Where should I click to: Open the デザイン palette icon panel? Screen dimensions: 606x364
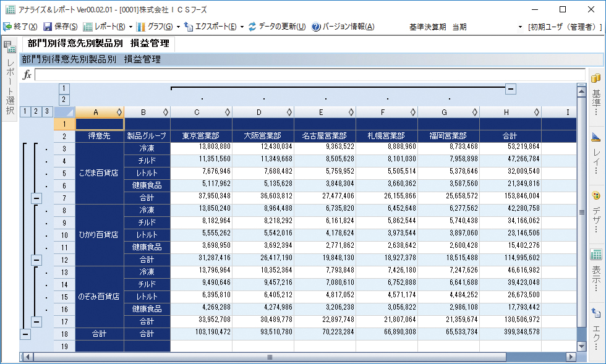(x=596, y=196)
